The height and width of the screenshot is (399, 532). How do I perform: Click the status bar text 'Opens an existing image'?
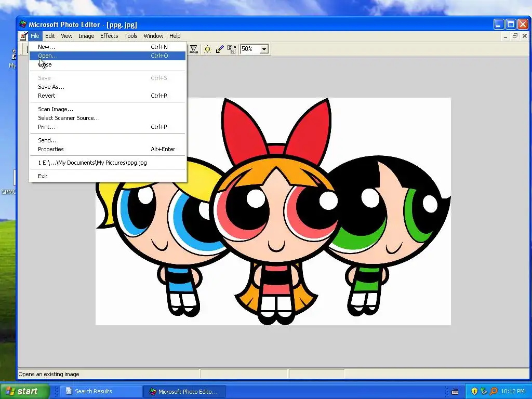tap(49, 374)
